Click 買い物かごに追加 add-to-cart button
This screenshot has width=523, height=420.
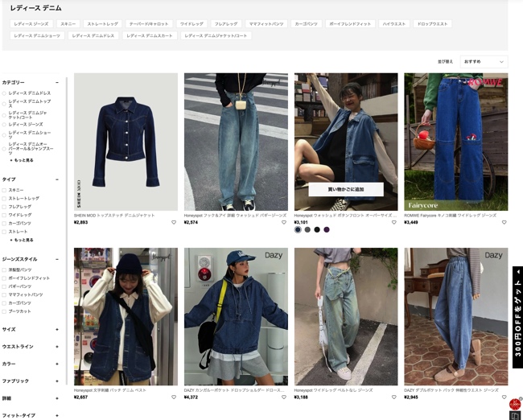click(345, 190)
